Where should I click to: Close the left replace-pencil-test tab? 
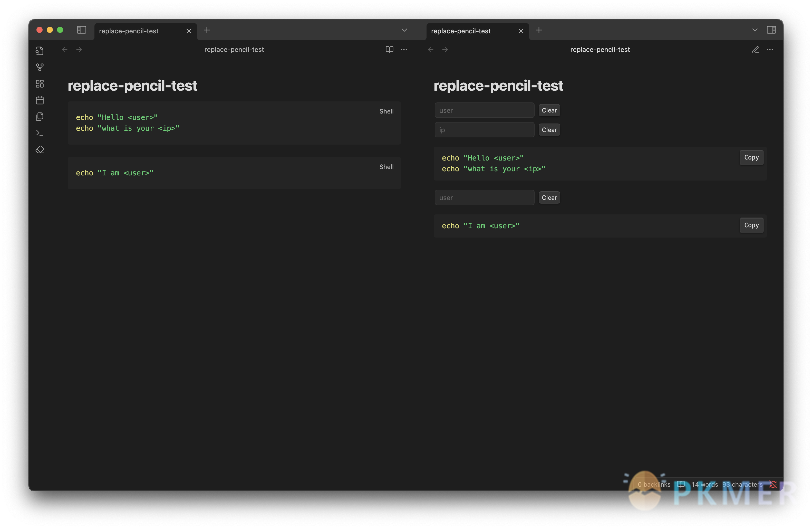(x=189, y=31)
